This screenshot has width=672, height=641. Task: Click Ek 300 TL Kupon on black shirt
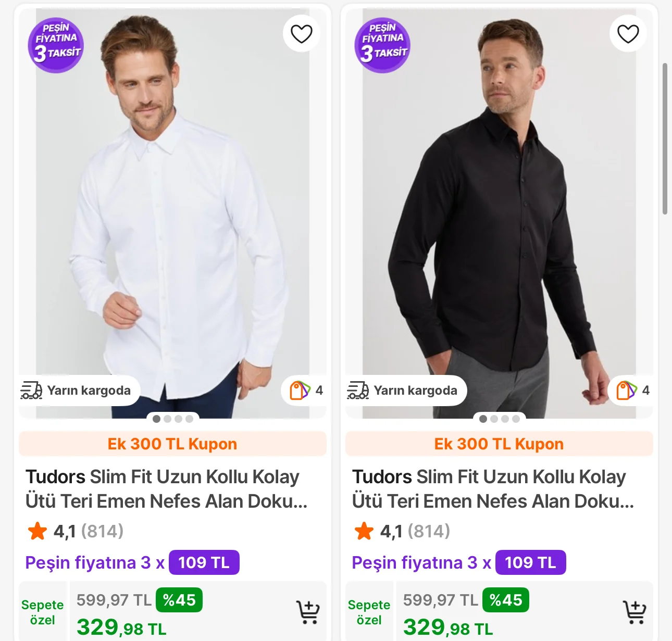click(x=499, y=444)
